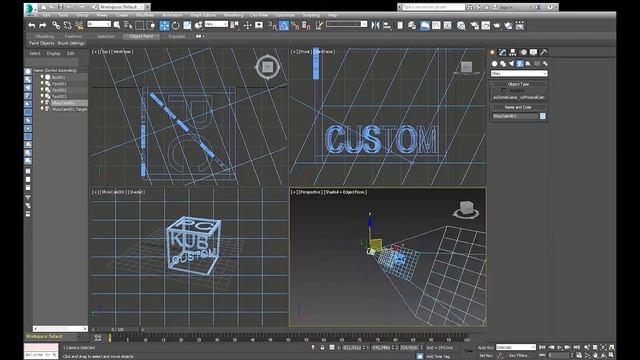
Task: Click the VRayDomeCamera object type button
Action: point(505,98)
